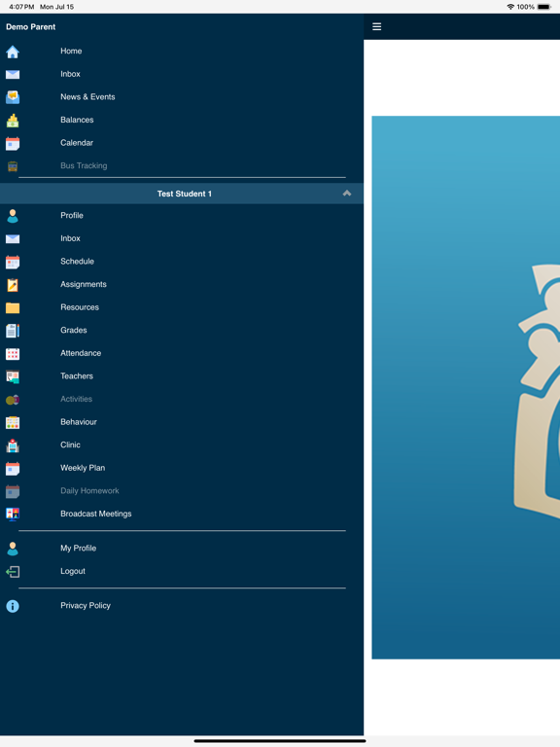This screenshot has height=747, width=560.
Task: Open Clinic label
Action: point(70,445)
